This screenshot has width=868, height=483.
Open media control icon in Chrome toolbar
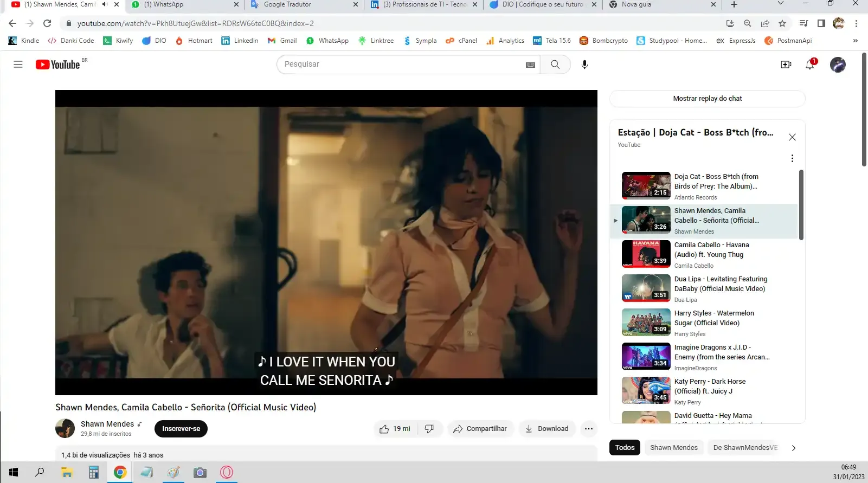point(804,23)
